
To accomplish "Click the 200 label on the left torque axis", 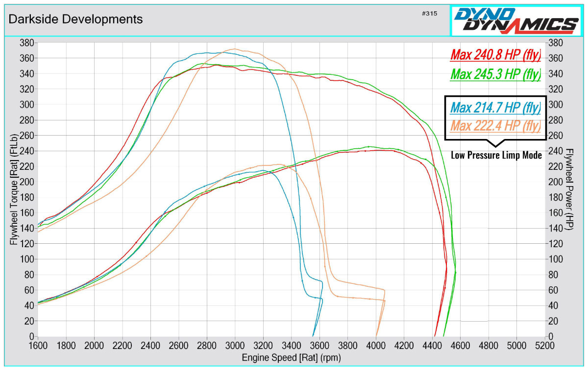I will click(x=26, y=182).
